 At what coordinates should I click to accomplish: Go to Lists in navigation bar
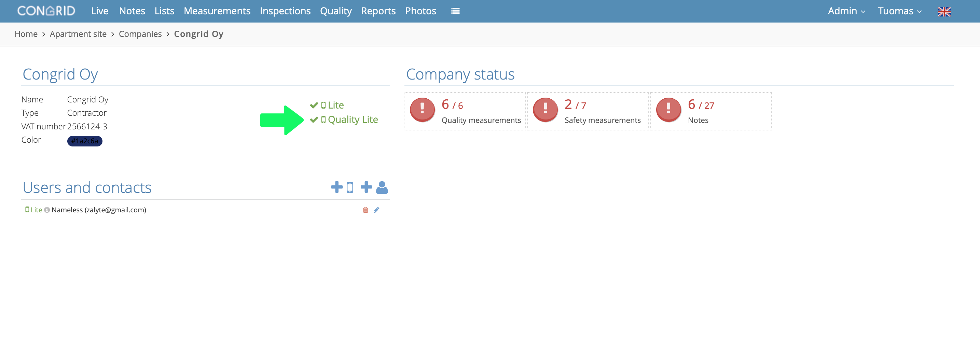164,11
